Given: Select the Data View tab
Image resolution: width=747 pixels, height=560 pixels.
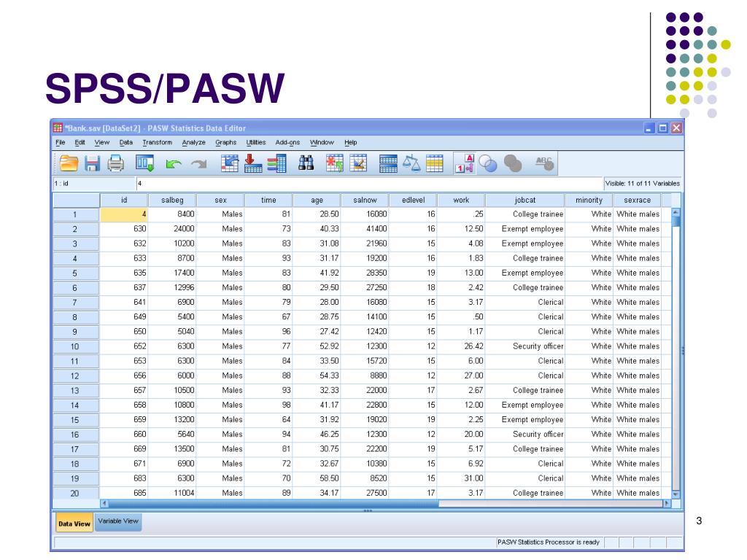Looking at the screenshot, I should tap(74, 522).
